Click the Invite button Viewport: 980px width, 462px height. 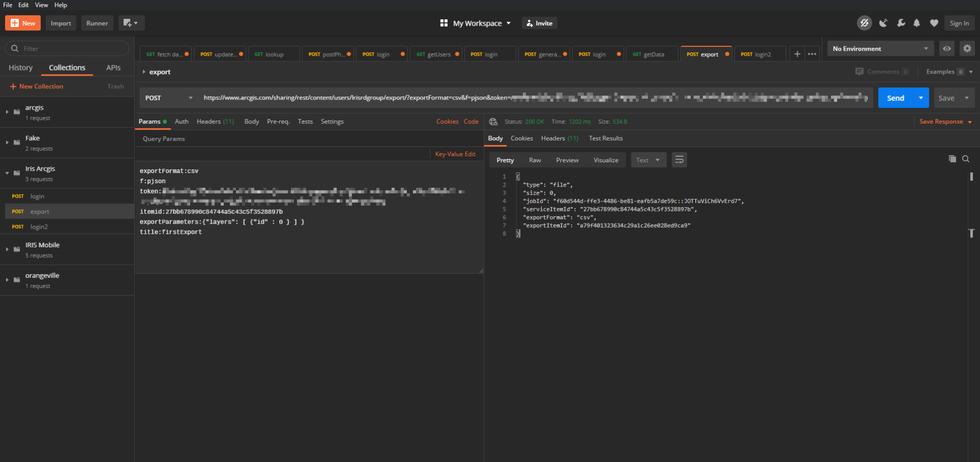coord(540,23)
